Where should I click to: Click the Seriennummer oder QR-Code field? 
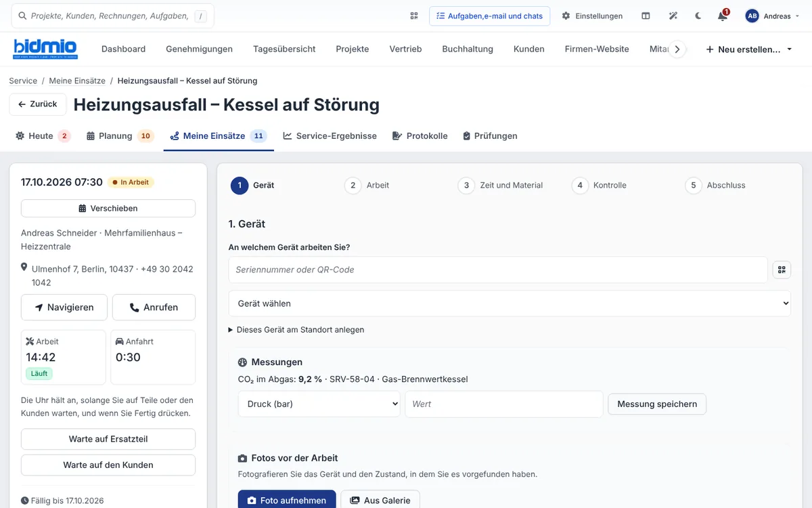tap(498, 270)
